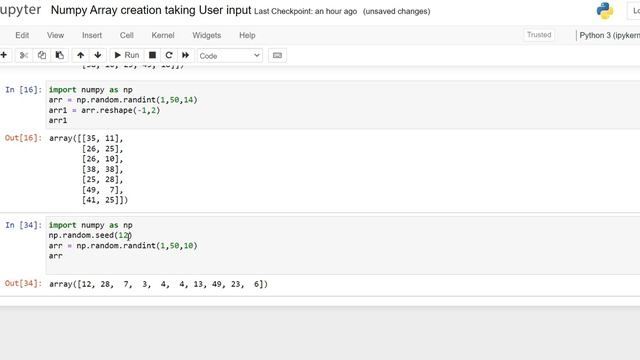Open the View menu
This screenshot has height=360, width=640.
tap(56, 36)
